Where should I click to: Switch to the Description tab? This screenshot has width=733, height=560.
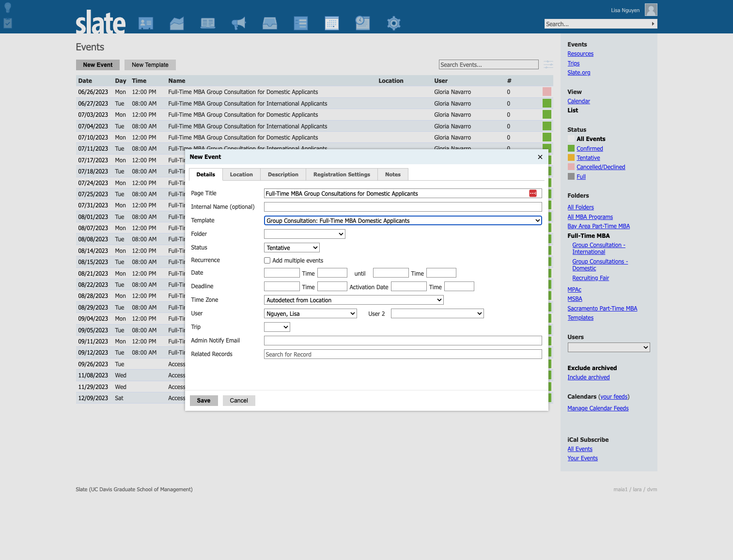(283, 174)
